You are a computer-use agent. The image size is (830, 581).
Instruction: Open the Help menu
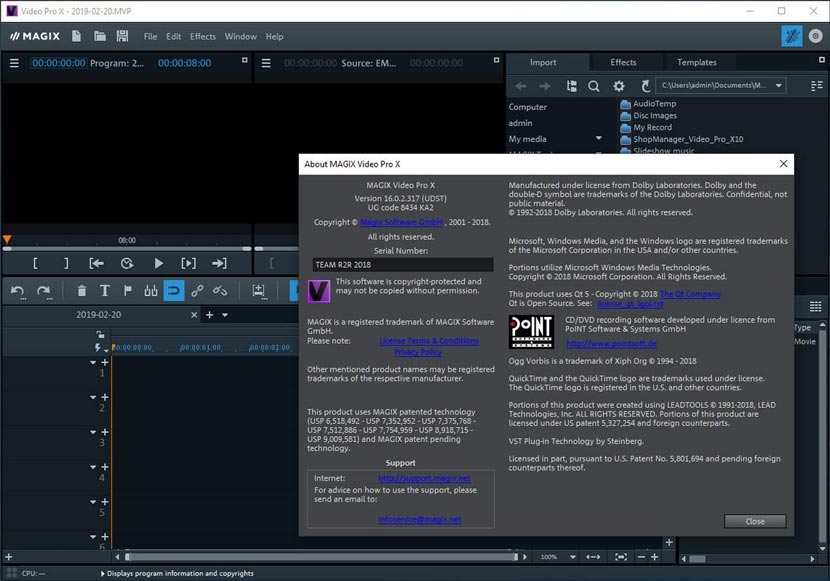coord(273,36)
